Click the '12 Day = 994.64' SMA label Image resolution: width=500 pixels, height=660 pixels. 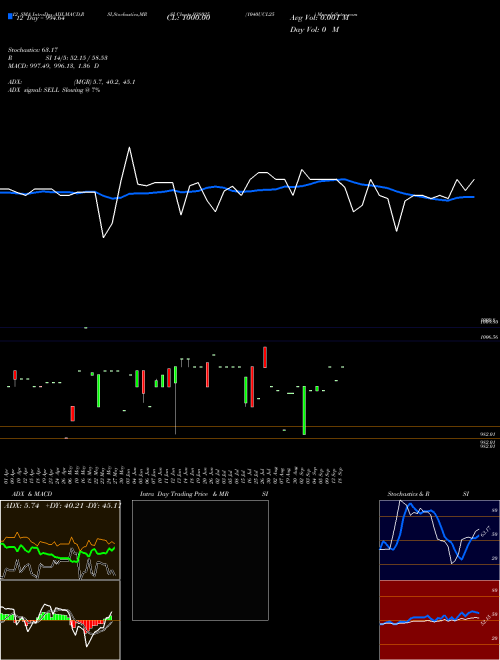pyautogui.click(x=40, y=18)
